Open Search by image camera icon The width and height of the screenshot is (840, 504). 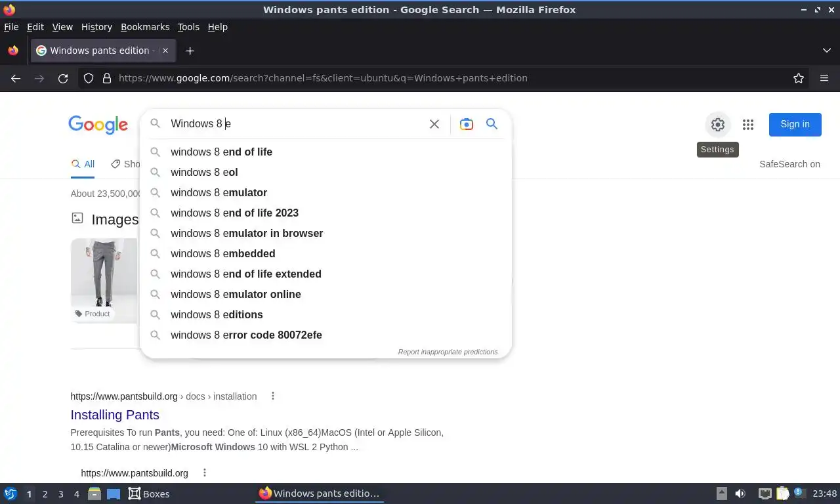coord(466,124)
